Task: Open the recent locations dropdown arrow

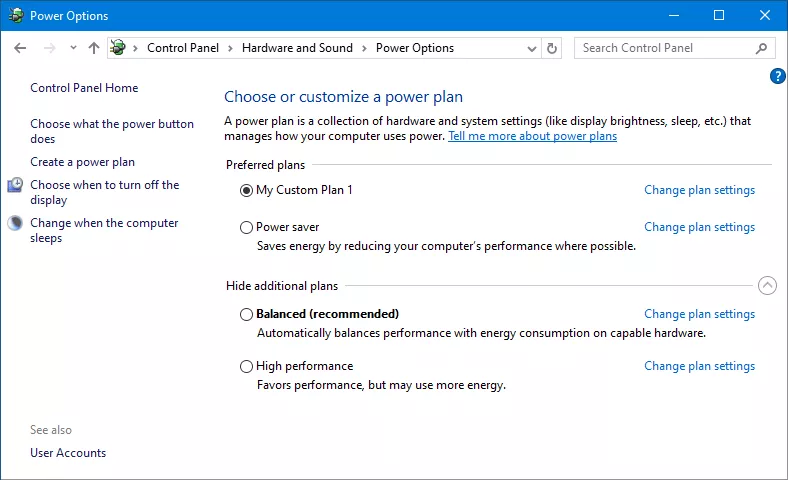Action: 73,48
